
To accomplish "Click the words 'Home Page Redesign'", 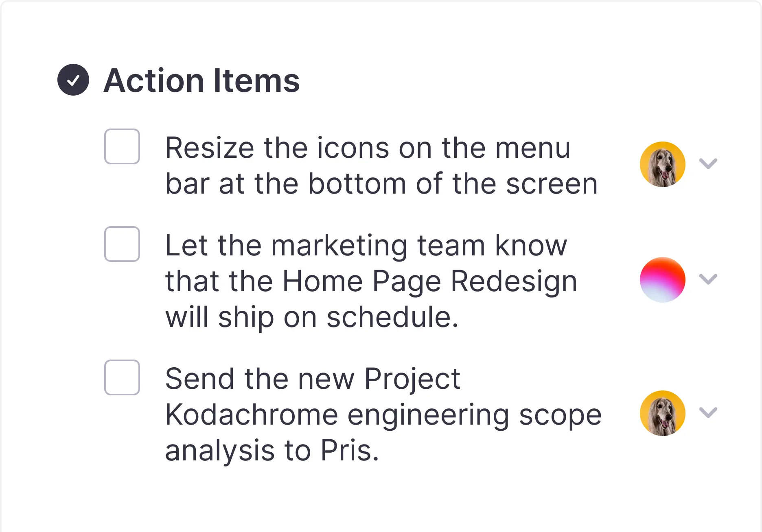I will click(430, 282).
